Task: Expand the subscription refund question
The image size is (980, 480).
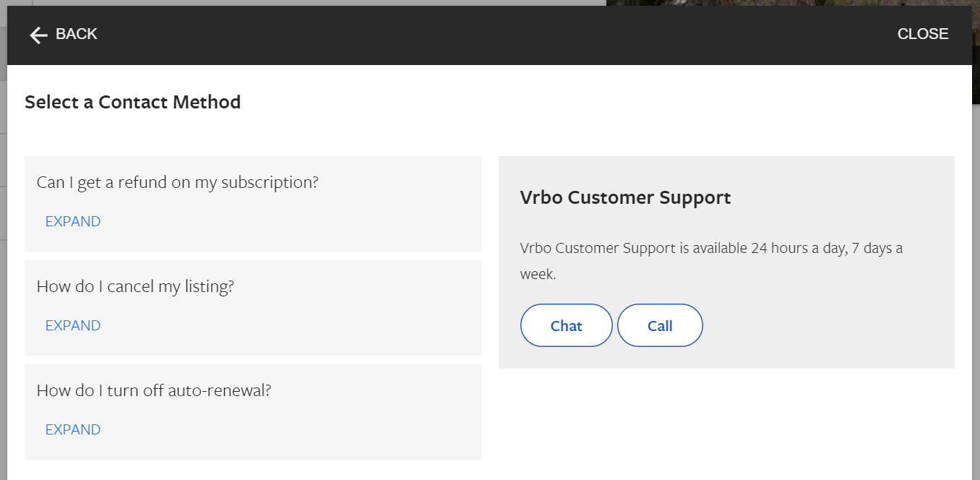Action: [x=73, y=221]
